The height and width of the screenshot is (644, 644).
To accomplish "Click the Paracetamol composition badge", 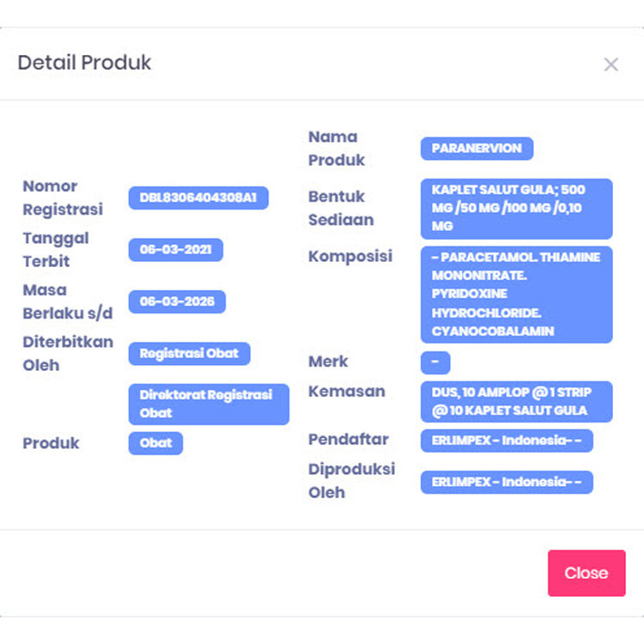I will point(516,294).
